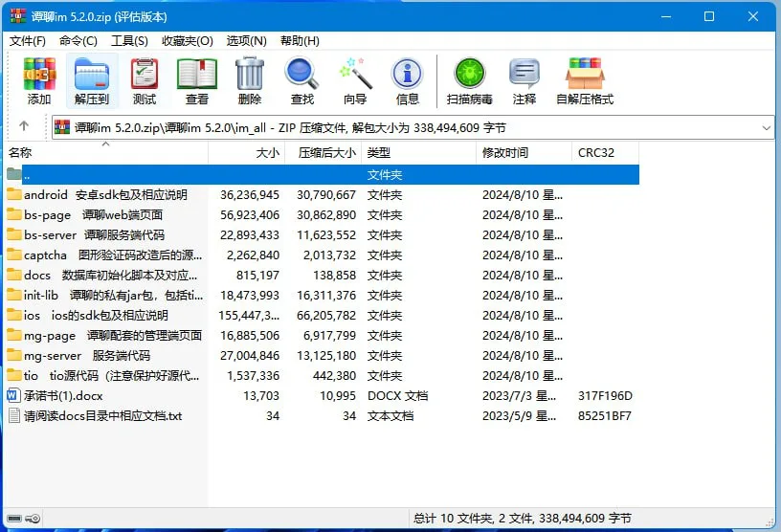
Task: Open the 工具(S) menu
Action: pyautogui.click(x=129, y=41)
